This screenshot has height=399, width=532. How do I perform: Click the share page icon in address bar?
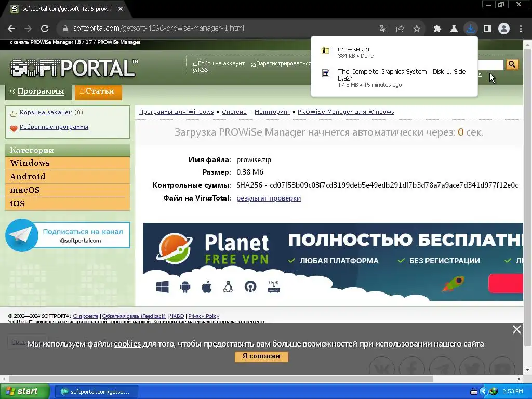tap(400, 29)
